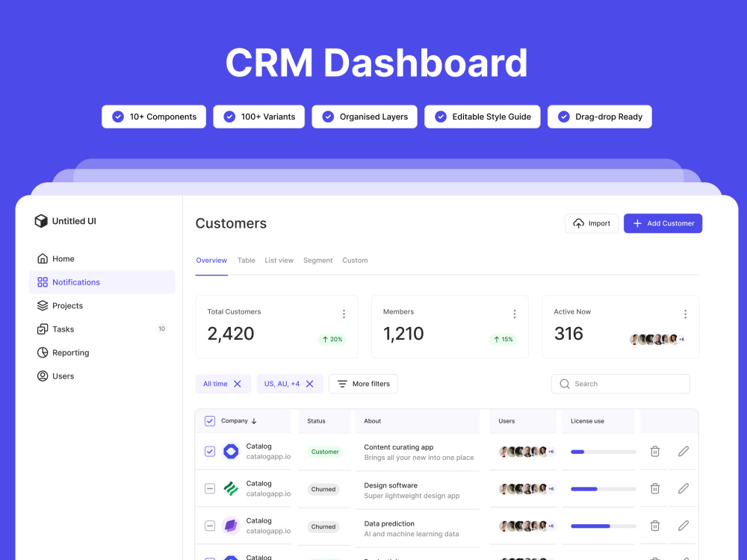Open Members card options menu
This screenshot has width=747, height=560.
(515, 314)
